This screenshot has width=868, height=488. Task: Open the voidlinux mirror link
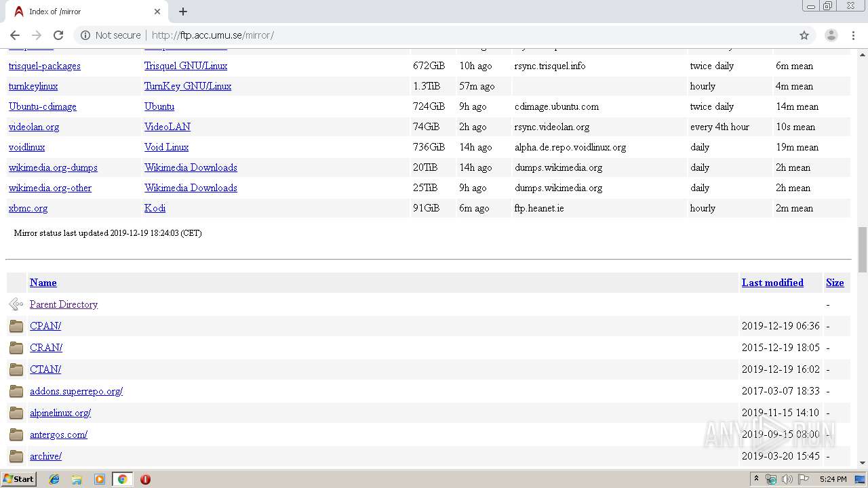click(26, 147)
